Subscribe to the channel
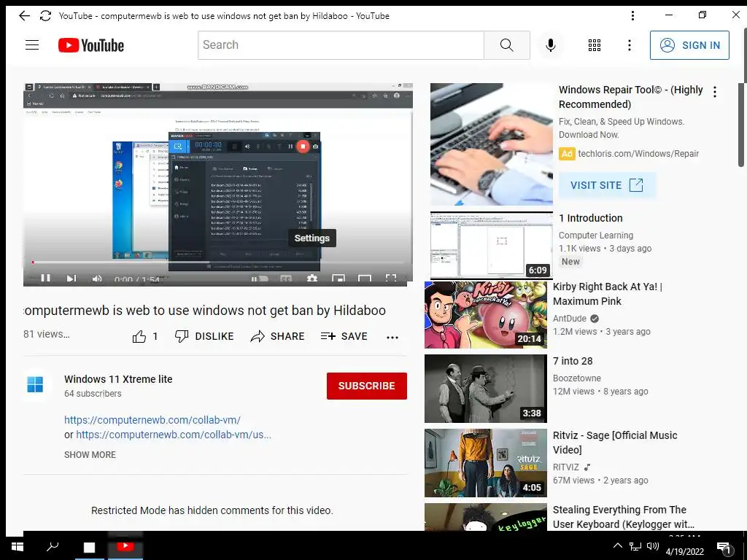This screenshot has height=560, width=747. 366,386
